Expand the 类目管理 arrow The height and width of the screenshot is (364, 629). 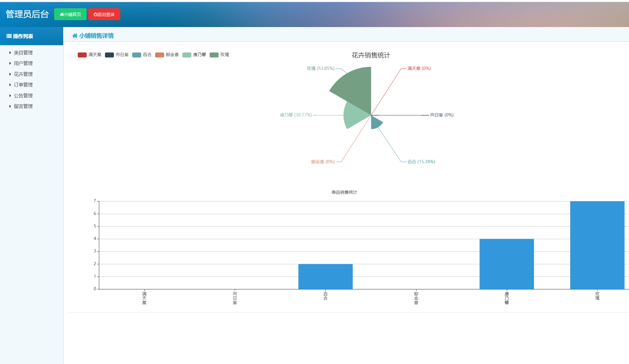point(10,53)
